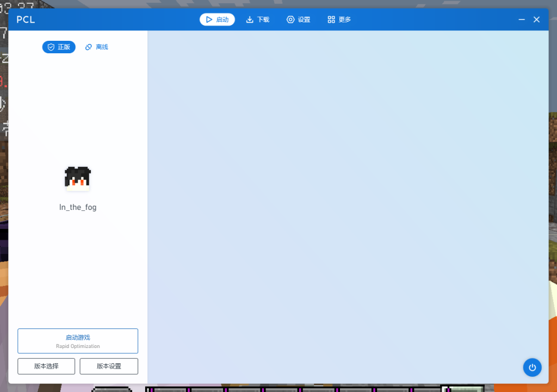This screenshot has width=557, height=392.
Task: Click the In_the_fog player avatar
Action: pyautogui.click(x=78, y=178)
